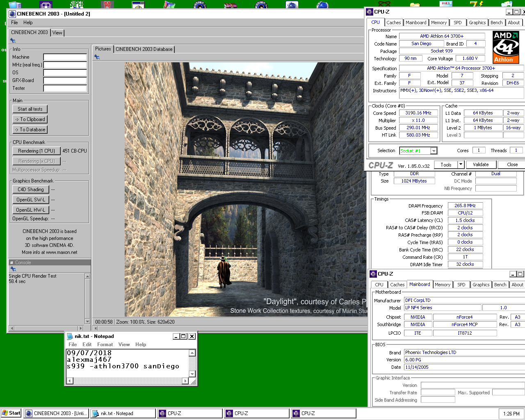Click the DRAM Frequency 265.8 MHz value

click(465, 205)
